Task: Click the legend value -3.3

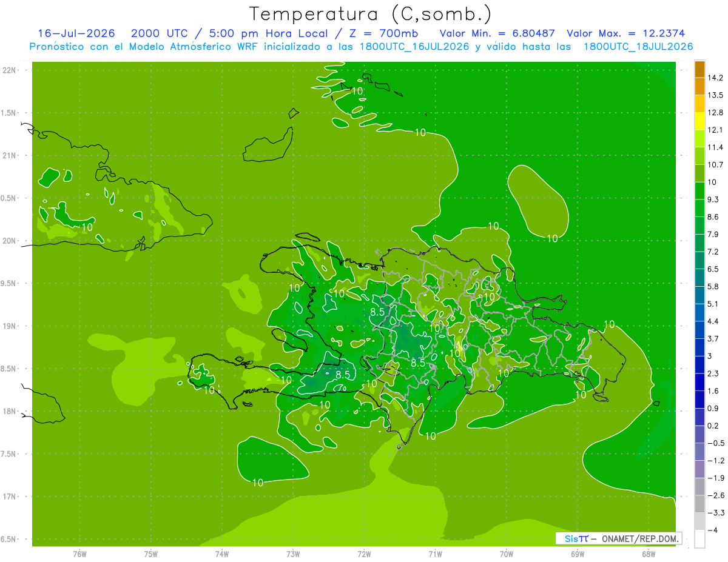Action: (715, 512)
